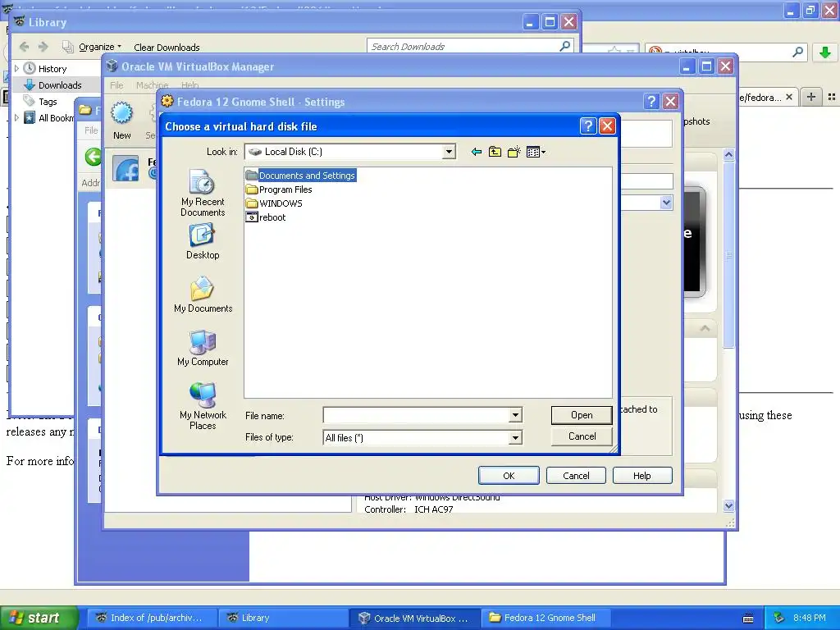This screenshot has height=630, width=840.
Task: Expand the Files of type dropdown
Action: [x=515, y=438]
